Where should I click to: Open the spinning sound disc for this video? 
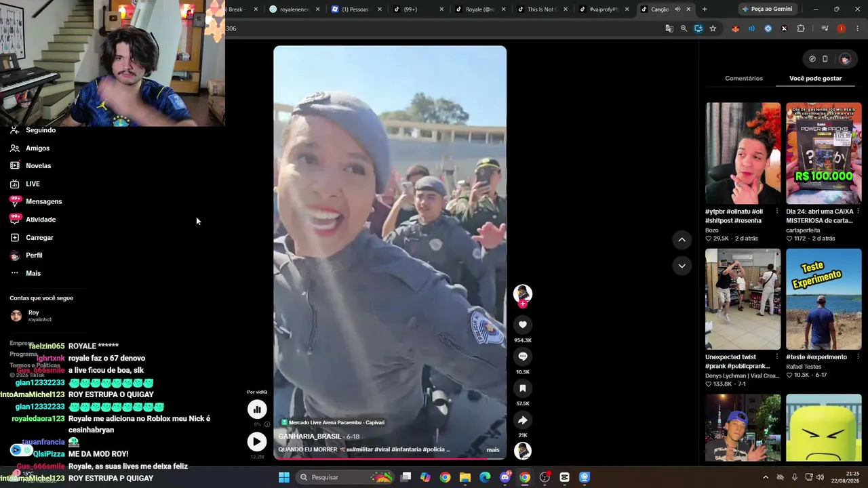522,451
